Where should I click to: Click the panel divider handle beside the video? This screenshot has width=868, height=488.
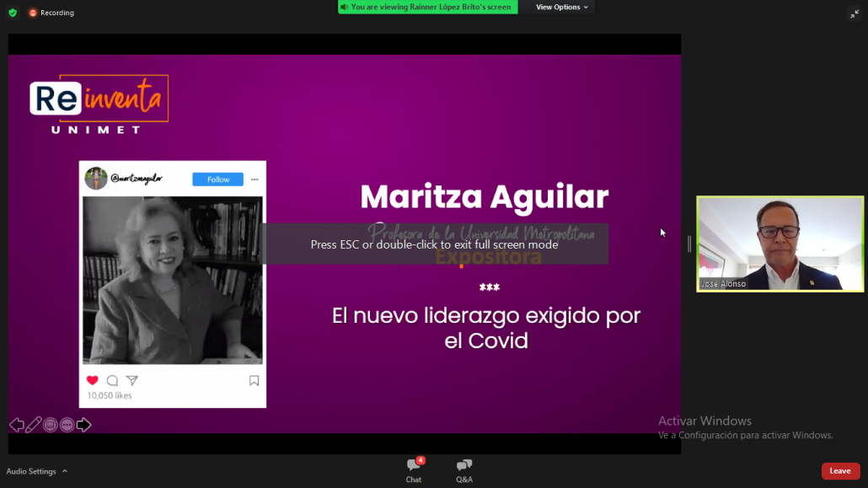coord(689,244)
